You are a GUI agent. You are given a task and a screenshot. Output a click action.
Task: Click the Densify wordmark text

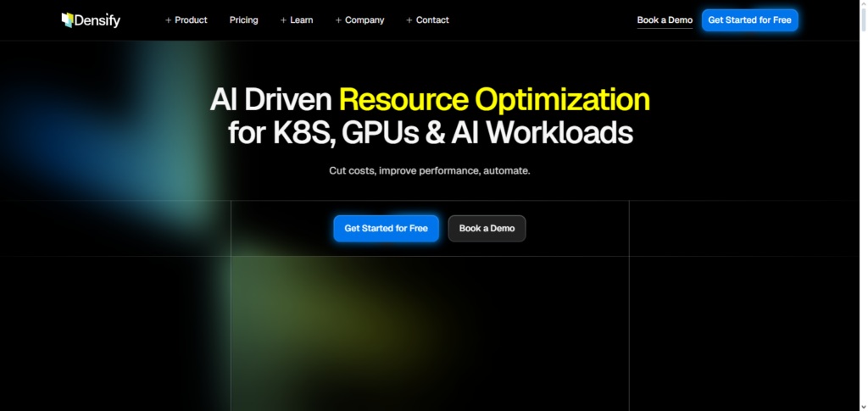click(x=97, y=20)
